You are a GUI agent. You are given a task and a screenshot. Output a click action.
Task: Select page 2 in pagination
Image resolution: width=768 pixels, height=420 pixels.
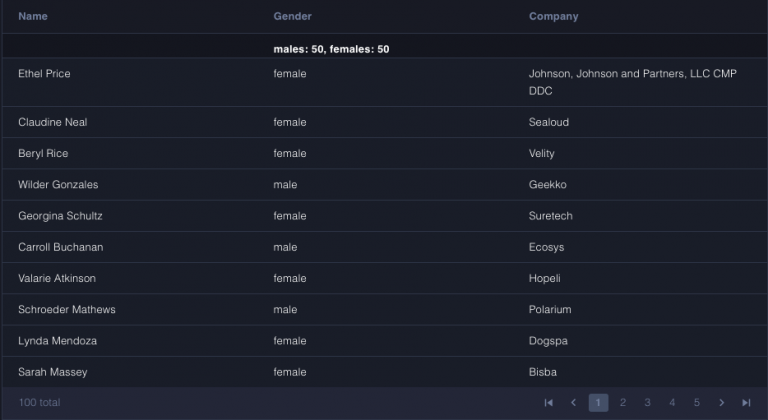point(623,403)
